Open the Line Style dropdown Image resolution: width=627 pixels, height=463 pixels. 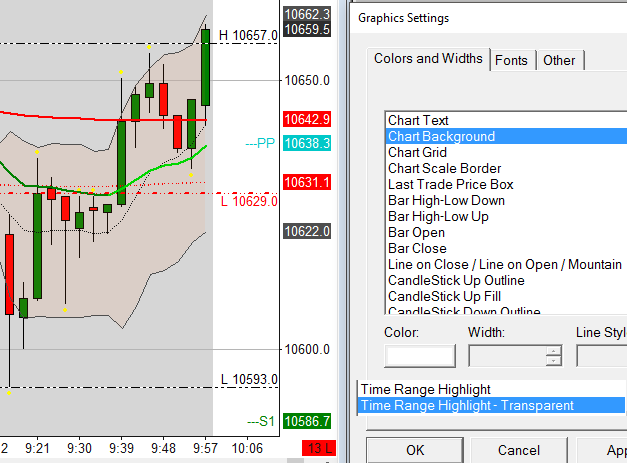coord(601,355)
